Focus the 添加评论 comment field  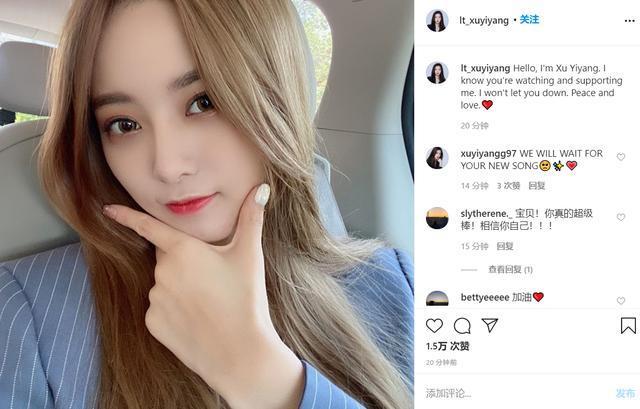click(x=518, y=393)
